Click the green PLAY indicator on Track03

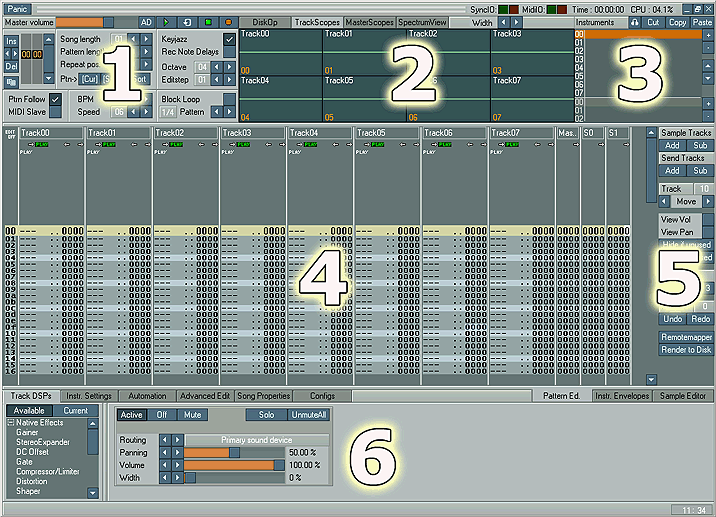click(x=243, y=144)
